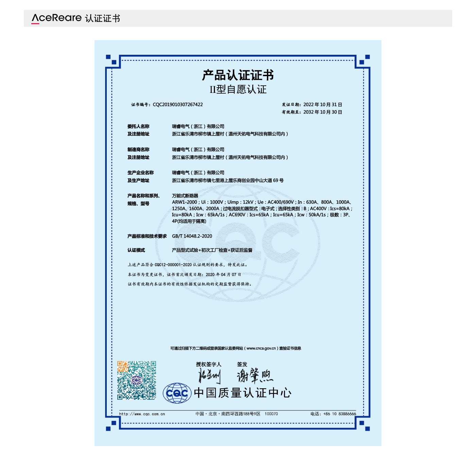476x460 pixels.
Task: Open http://www.cqc.com.cn website link
Action: [141, 414]
